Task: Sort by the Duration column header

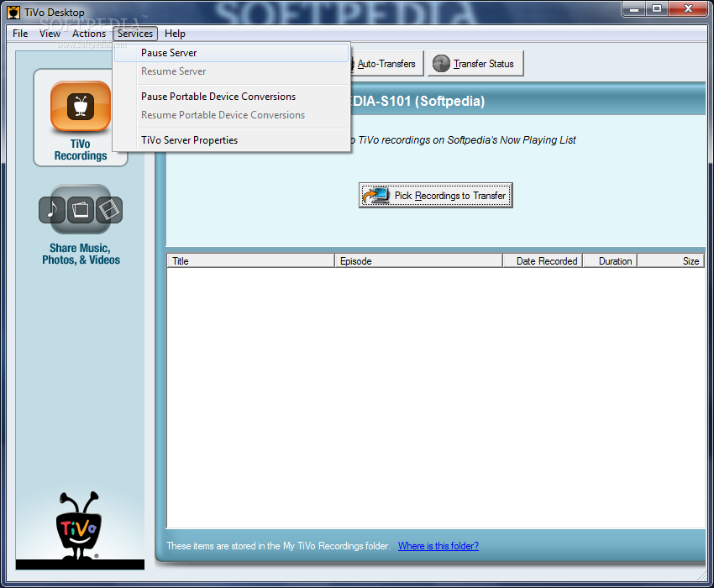Action: click(x=610, y=261)
